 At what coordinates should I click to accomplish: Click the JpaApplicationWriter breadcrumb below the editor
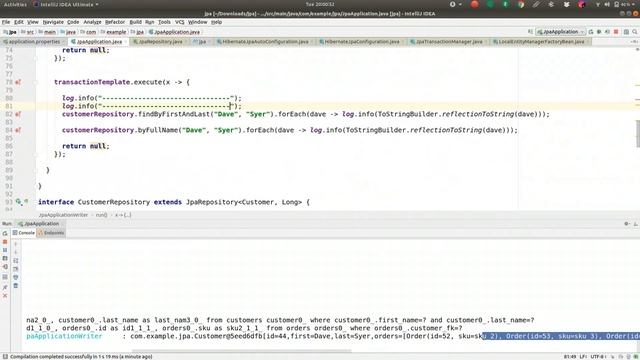[63, 215]
